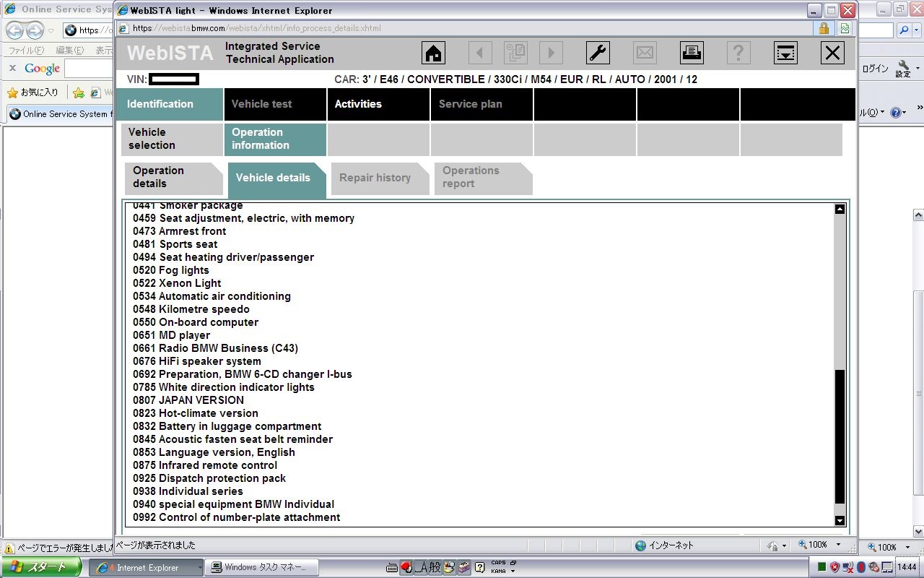Open the wrench tools icon in WebISTA
The height and width of the screenshot is (578, 924).
(598, 53)
